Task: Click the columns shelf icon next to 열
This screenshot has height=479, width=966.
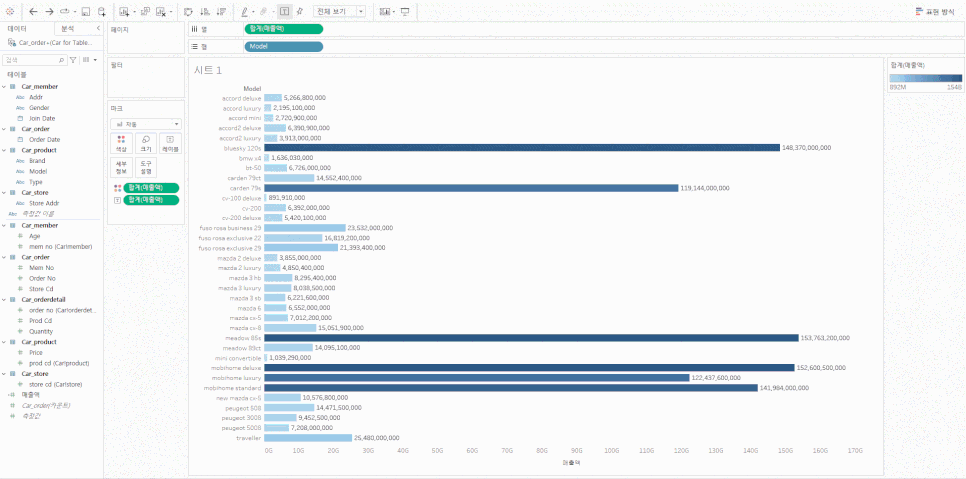Action: click(194, 29)
